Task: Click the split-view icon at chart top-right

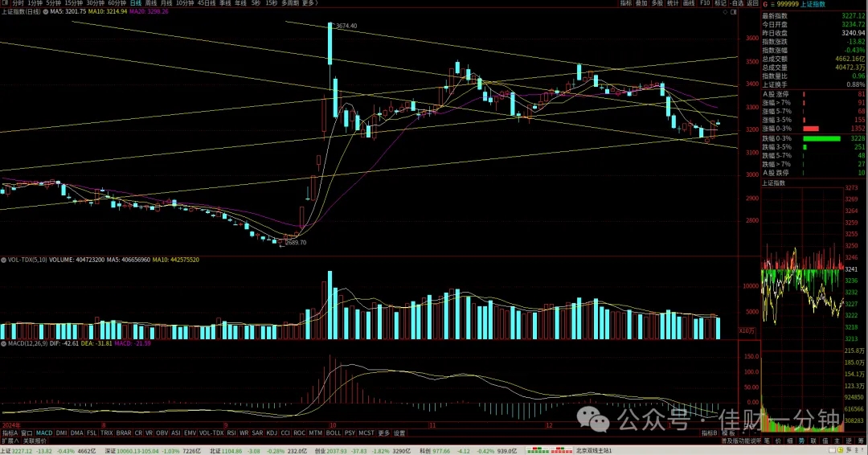Action: pyautogui.click(x=734, y=11)
